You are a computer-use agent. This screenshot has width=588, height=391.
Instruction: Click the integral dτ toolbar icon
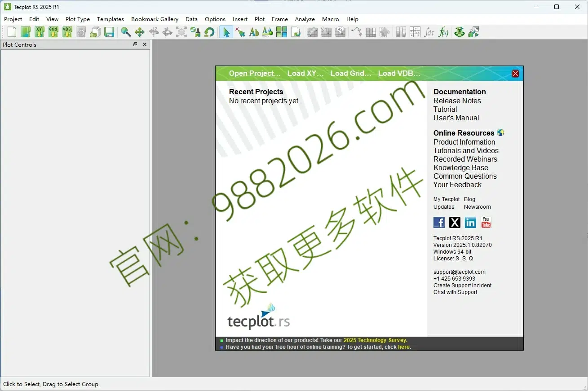coord(429,32)
